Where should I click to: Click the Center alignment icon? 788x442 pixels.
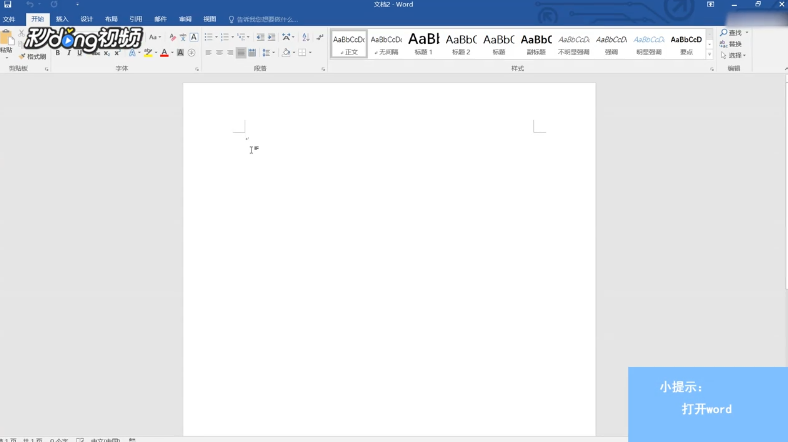click(219, 53)
